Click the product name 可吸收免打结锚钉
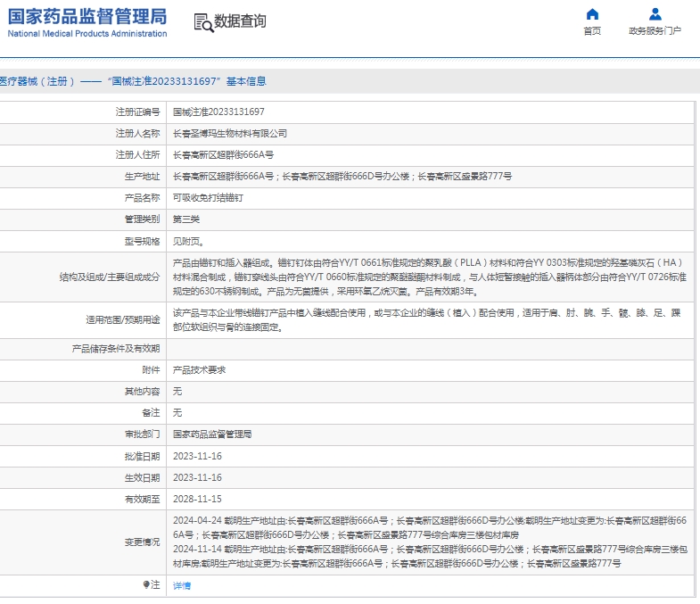The height and width of the screenshot is (604, 700). click(208, 198)
